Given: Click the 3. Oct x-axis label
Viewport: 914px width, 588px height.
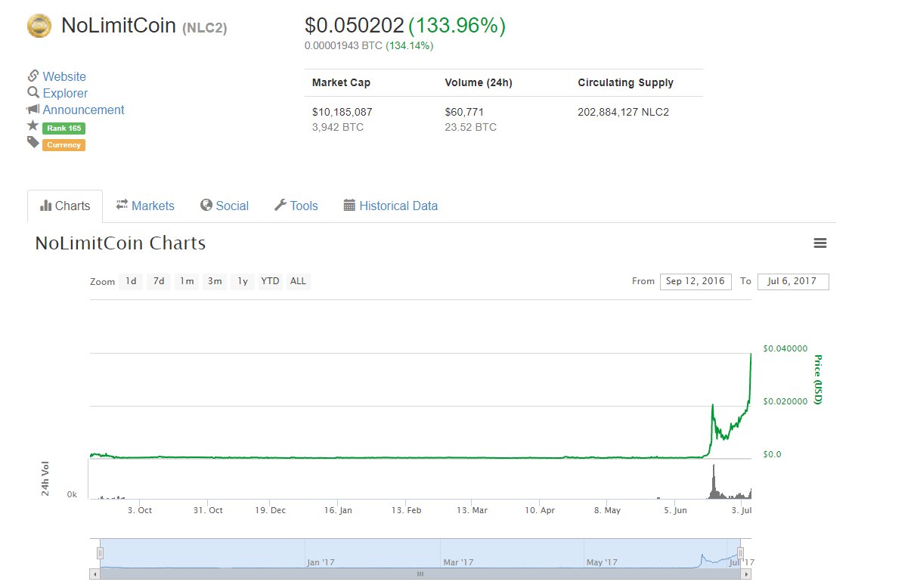Looking at the screenshot, I should coord(140,510).
